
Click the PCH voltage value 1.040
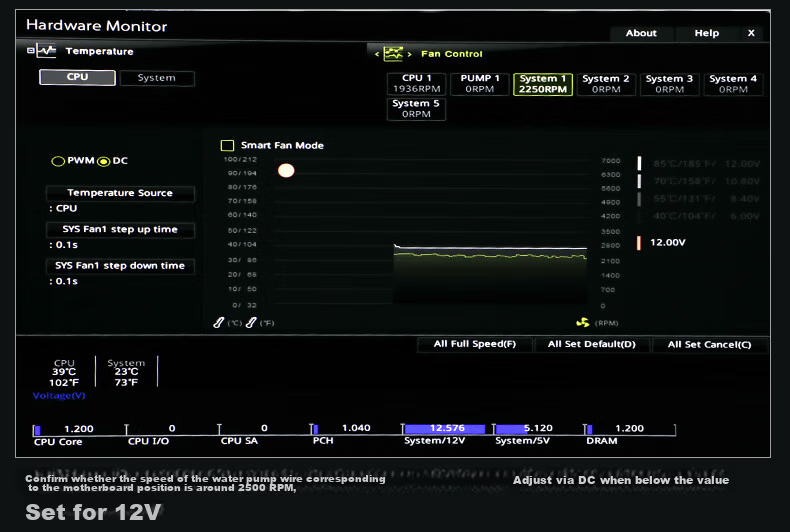click(356, 428)
